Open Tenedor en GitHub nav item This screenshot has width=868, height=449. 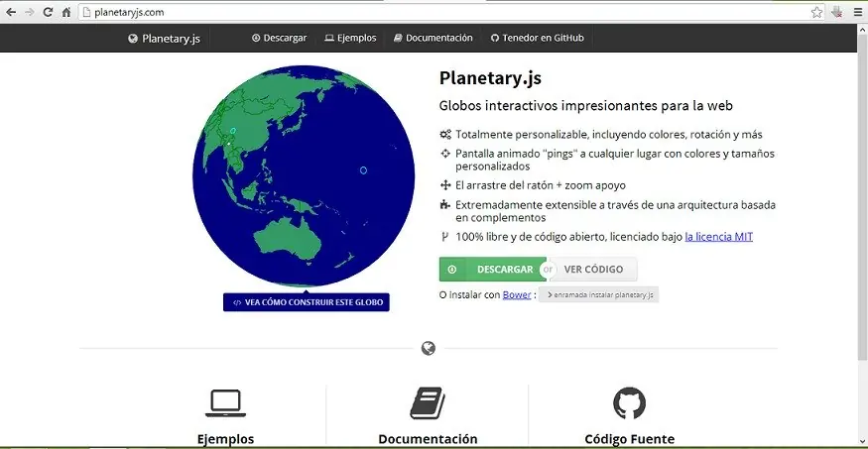[x=537, y=38]
